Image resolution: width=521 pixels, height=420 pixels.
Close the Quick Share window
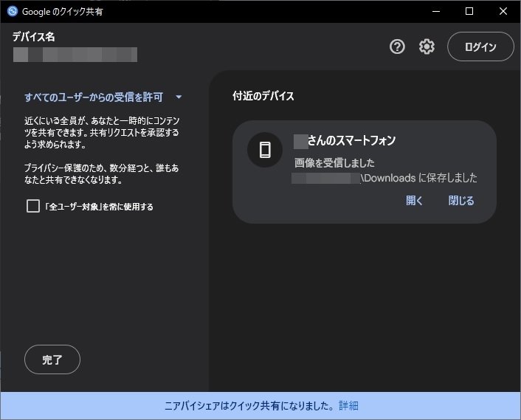click(503, 11)
